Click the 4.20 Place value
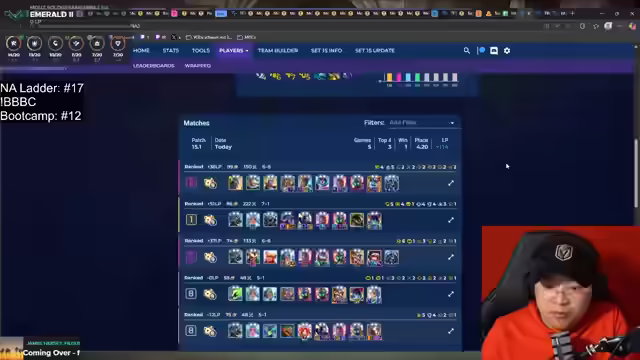 tap(422, 147)
